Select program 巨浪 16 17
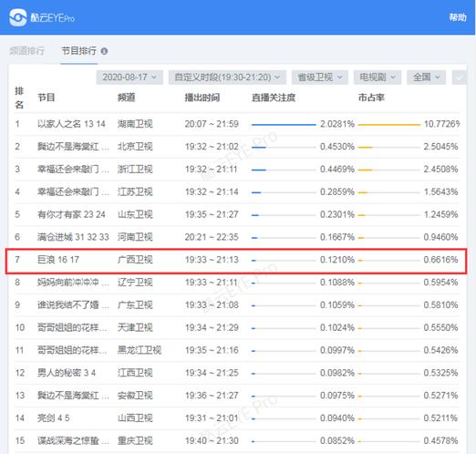 [x=58, y=260]
